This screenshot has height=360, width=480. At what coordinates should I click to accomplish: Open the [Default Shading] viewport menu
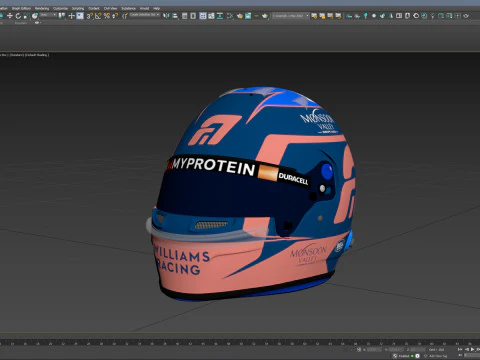37,55
